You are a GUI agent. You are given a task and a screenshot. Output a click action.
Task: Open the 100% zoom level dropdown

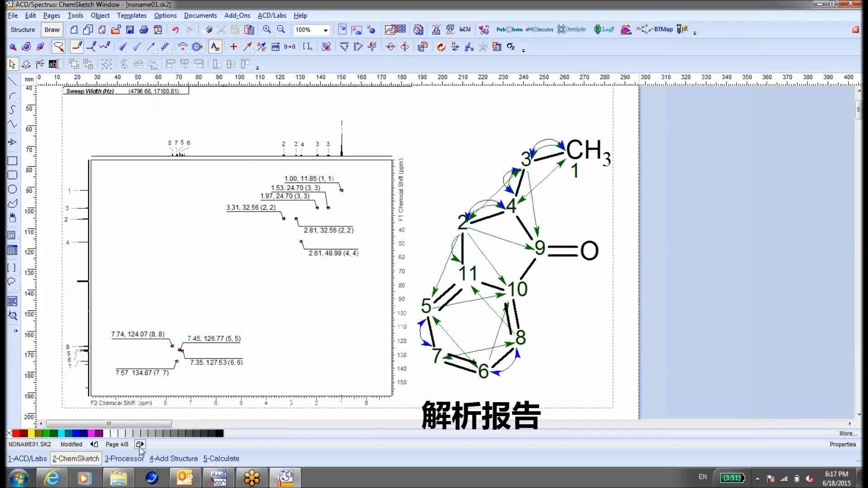pos(325,30)
